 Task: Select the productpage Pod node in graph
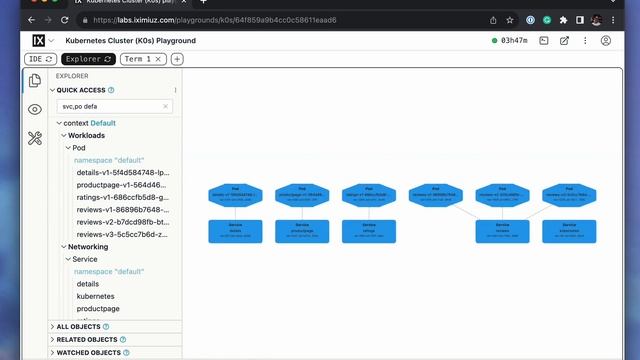coord(302,195)
